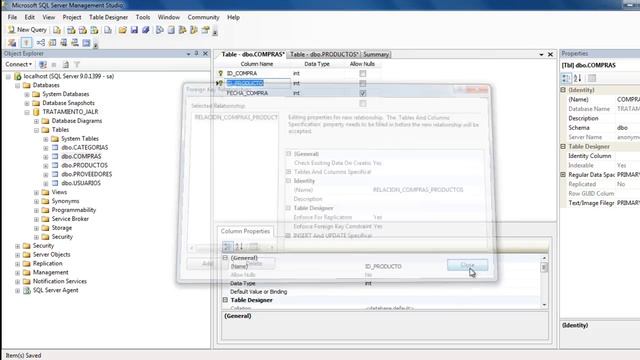Image resolution: width=640 pixels, height=360 pixels.
Task: Click the Manage Fulltext Index icon
Action: click(64, 42)
